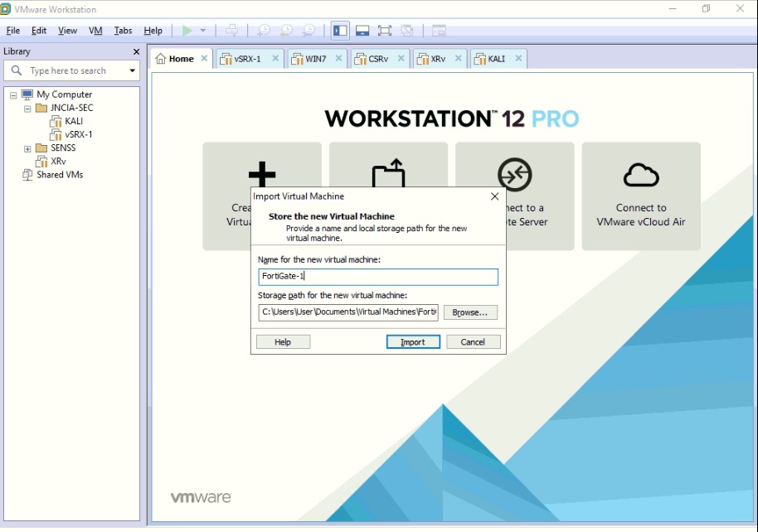Open the File menu
758x532 pixels.
tap(13, 31)
